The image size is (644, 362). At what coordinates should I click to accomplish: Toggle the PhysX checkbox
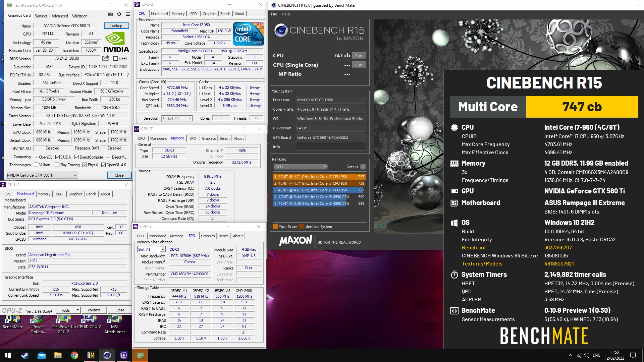85,165
